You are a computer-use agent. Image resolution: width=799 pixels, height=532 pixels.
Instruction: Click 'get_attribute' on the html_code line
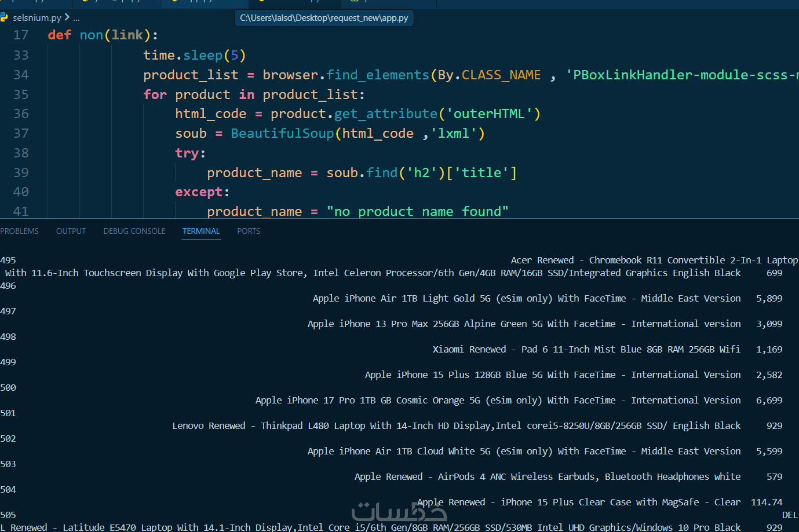coord(386,114)
